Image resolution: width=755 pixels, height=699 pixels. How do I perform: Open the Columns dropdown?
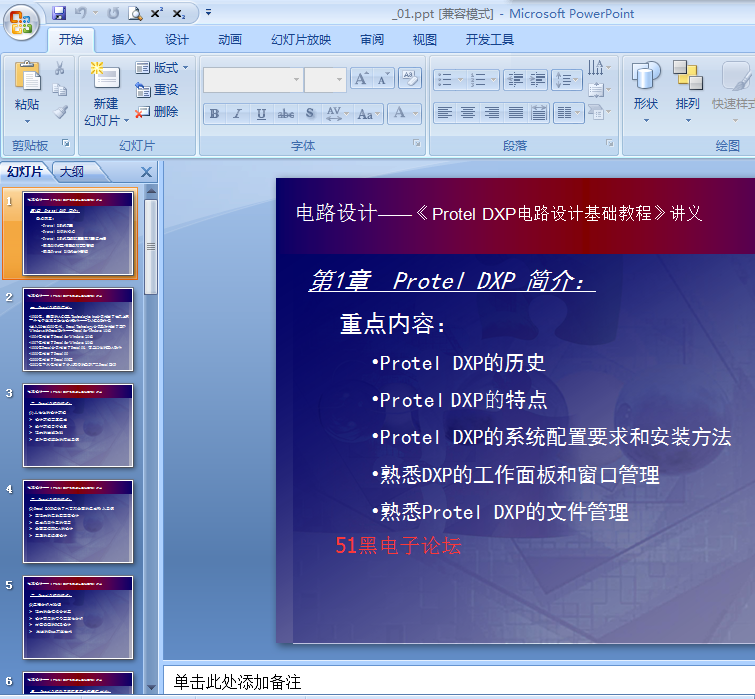pos(569,114)
